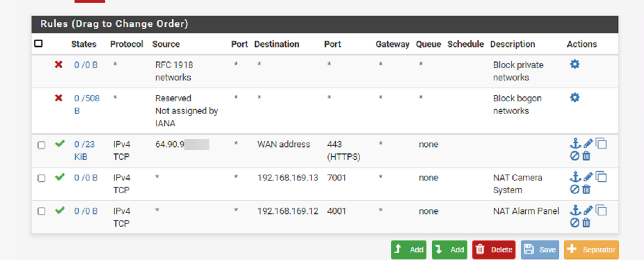Select checkbox for 192.168.169.13 rule
Viewport: 644px width, 260px height.
click(x=41, y=178)
